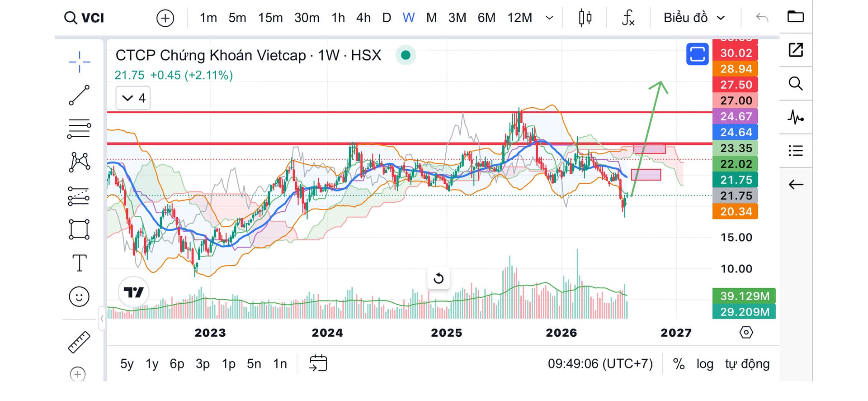Click the blue fullscreen frame button
This screenshot has width=868, height=401.
tap(697, 54)
